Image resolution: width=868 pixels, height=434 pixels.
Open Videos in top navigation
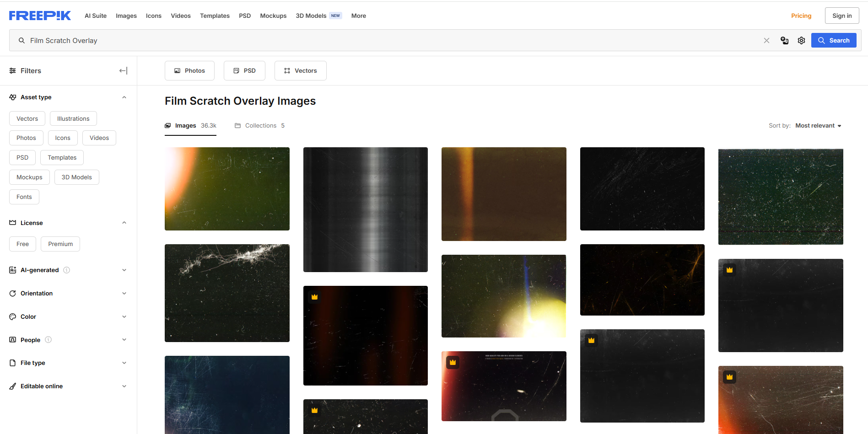click(181, 16)
